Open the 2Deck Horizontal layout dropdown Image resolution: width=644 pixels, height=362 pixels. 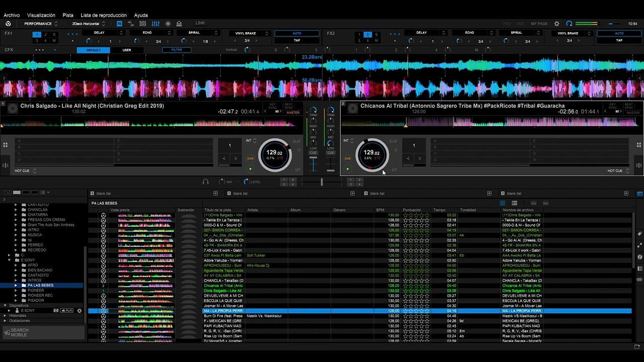click(89, 24)
